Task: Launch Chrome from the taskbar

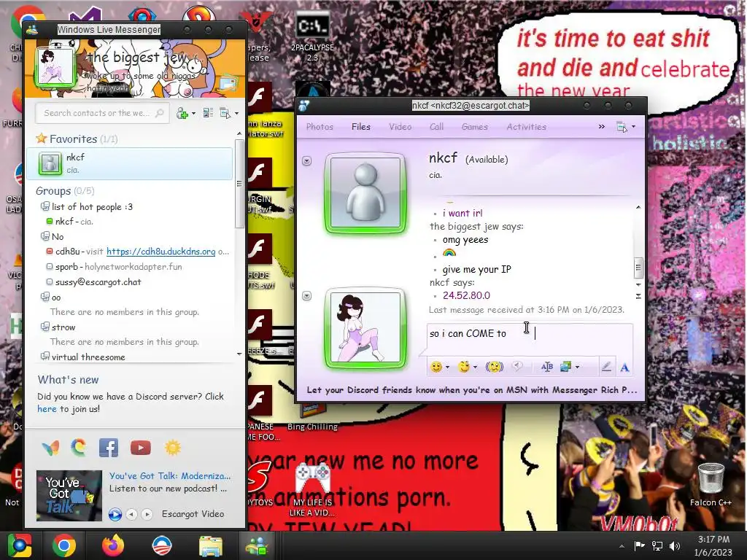Action: (64, 545)
